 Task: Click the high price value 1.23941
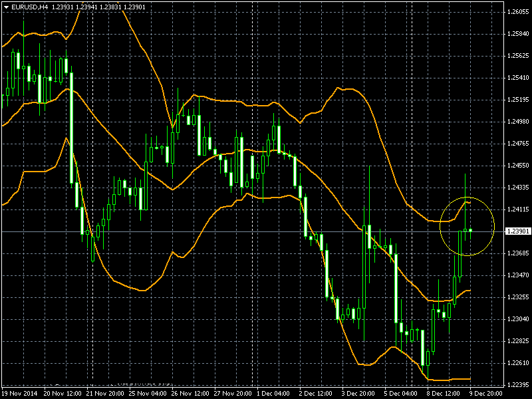(87, 7)
